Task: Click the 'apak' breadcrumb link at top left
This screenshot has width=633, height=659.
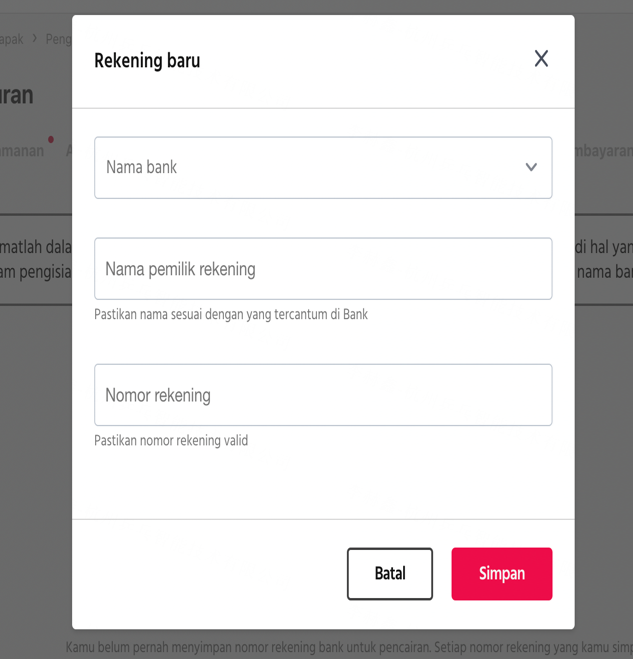Action: tap(11, 39)
